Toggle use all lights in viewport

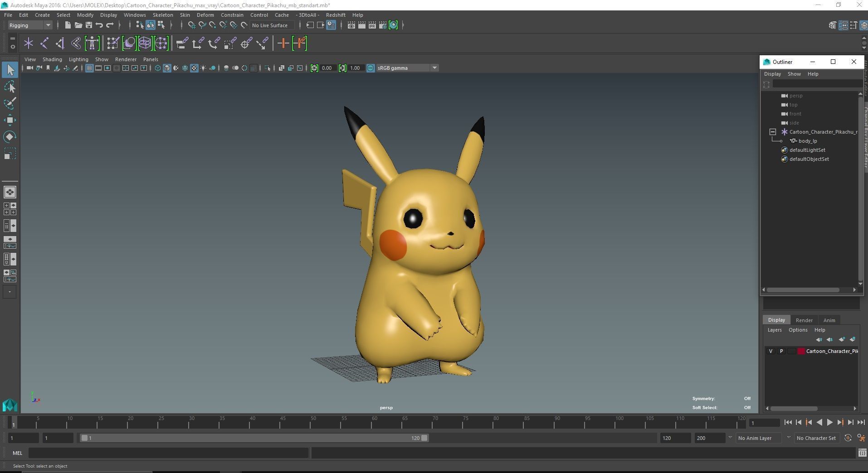point(203,68)
